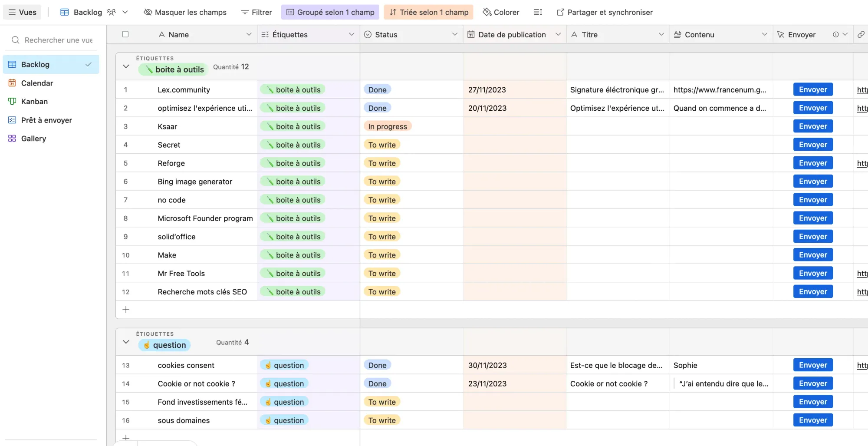
Task: Collapse the boite à outils group
Action: click(126, 66)
